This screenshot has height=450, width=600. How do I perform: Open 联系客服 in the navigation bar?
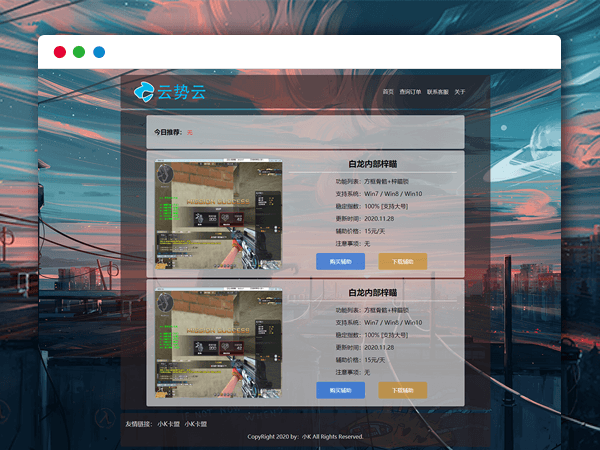click(x=438, y=92)
